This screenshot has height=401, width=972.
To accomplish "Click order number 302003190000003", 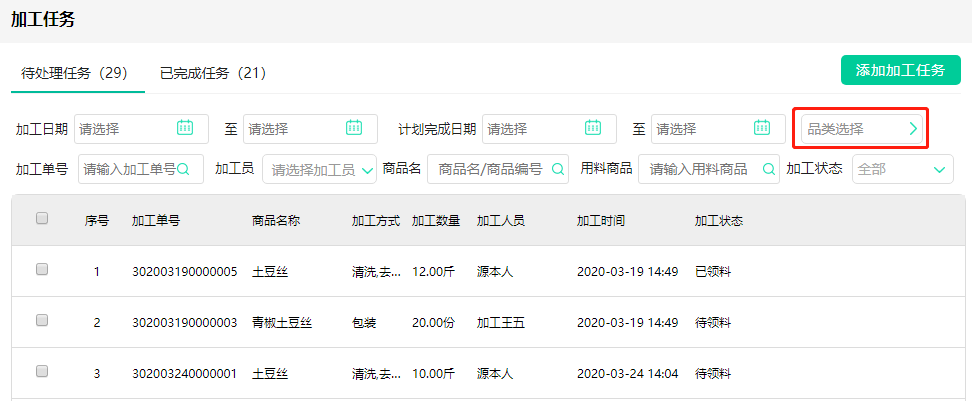I will tap(184, 323).
